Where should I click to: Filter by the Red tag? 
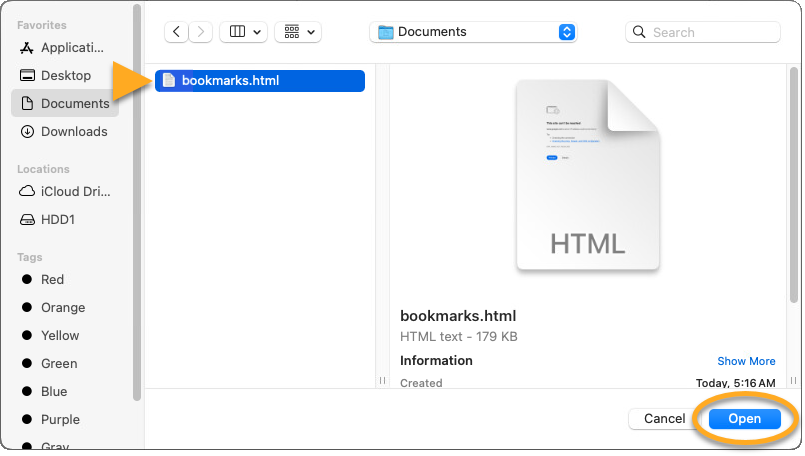click(x=52, y=279)
